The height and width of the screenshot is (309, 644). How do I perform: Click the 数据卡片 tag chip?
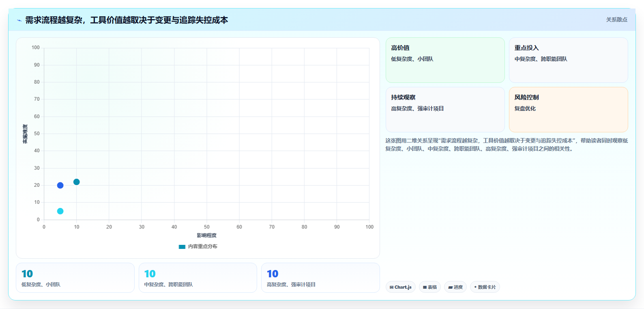tap(485, 287)
